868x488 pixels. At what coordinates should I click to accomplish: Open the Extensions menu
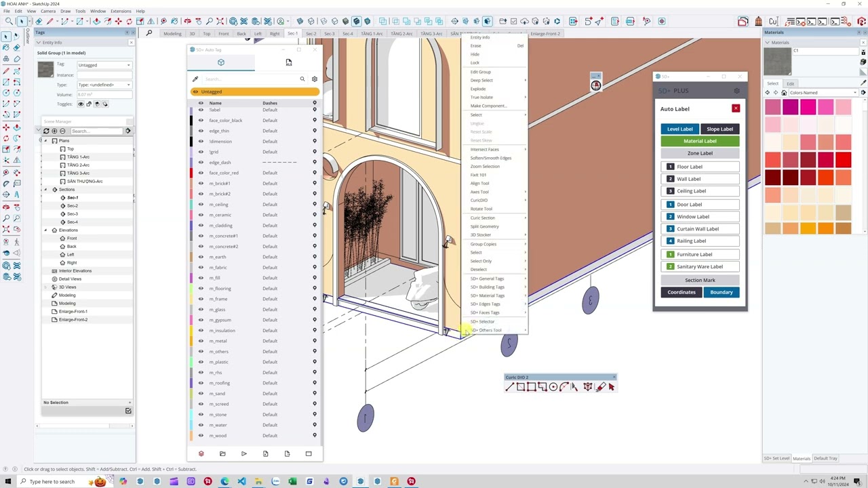click(121, 11)
